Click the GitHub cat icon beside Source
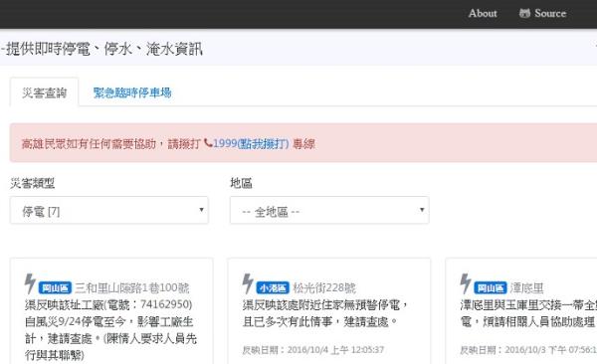This screenshot has width=597, height=364. tap(524, 13)
